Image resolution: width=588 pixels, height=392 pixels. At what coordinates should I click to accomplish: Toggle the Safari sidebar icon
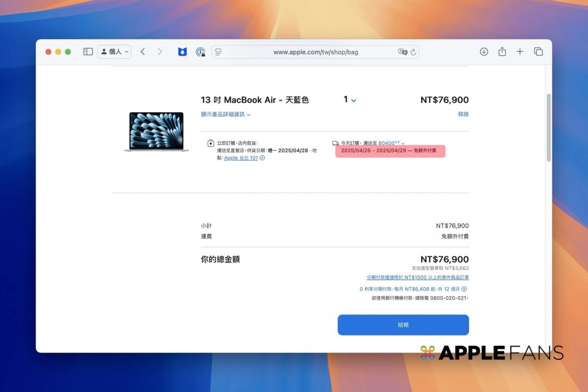coord(88,52)
